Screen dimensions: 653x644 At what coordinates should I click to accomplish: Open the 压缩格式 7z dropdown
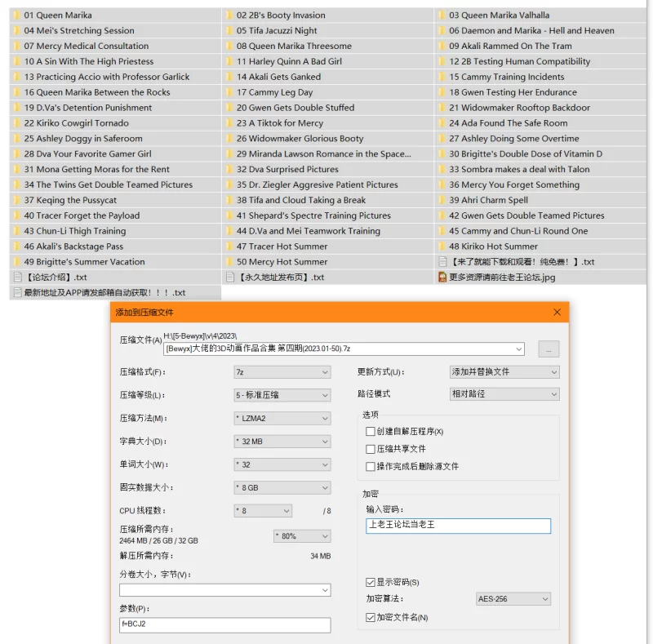[282, 372]
